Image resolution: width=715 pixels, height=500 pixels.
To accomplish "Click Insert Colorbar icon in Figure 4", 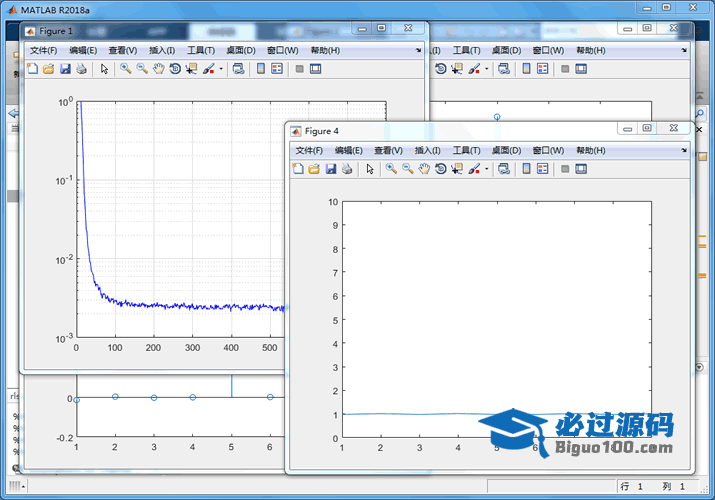I will coord(526,169).
